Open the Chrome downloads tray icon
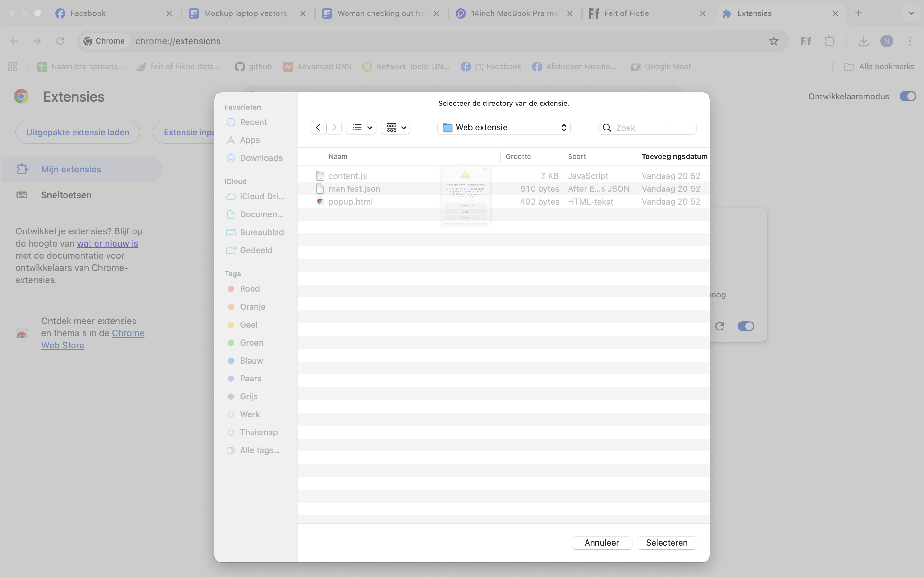Image resolution: width=924 pixels, height=577 pixels. (x=863, y=41)
